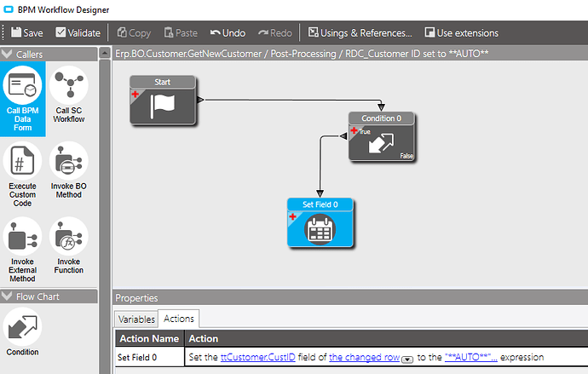
Task: Redo the last undone action
Action: click(x=275, y=32)
